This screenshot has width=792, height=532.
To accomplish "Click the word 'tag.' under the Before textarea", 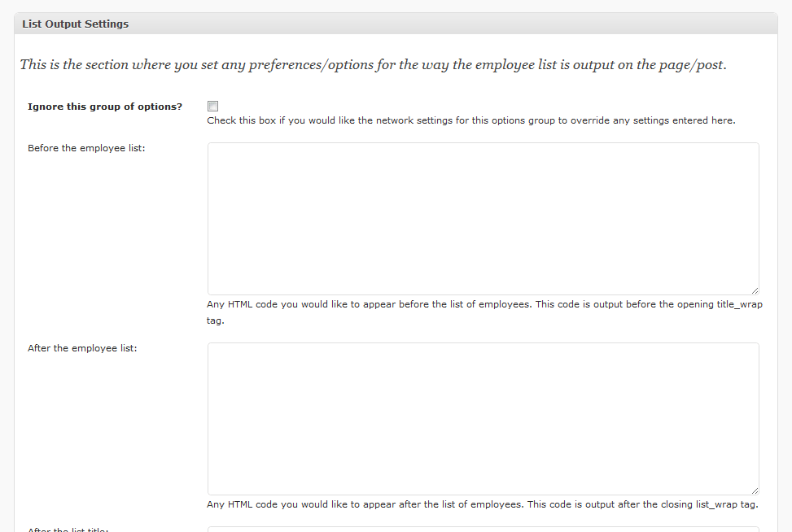I will point(216,321).
